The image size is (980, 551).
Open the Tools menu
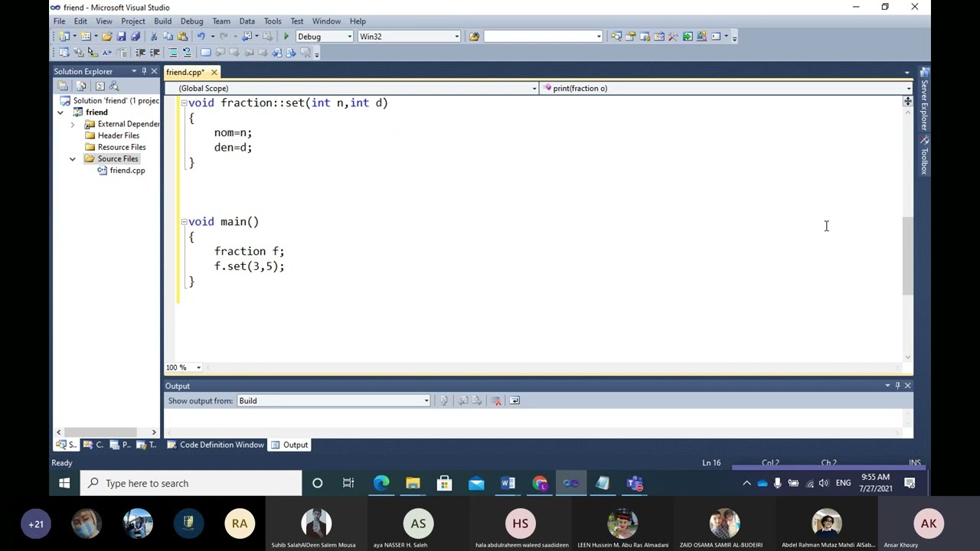[273, 21]
